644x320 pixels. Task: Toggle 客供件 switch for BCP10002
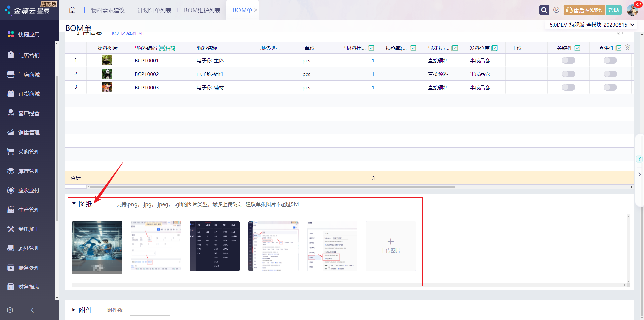pyautogui.click(x=610, y=74)
